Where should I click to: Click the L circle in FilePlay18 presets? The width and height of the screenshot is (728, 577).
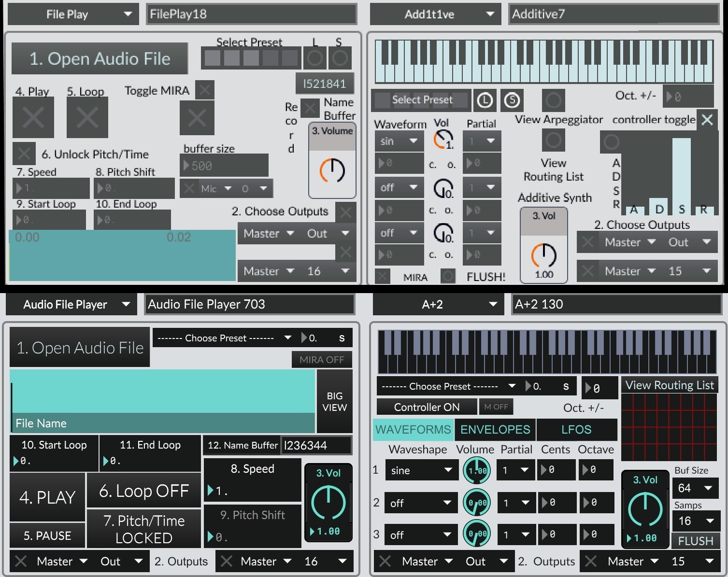coord(315,58)
